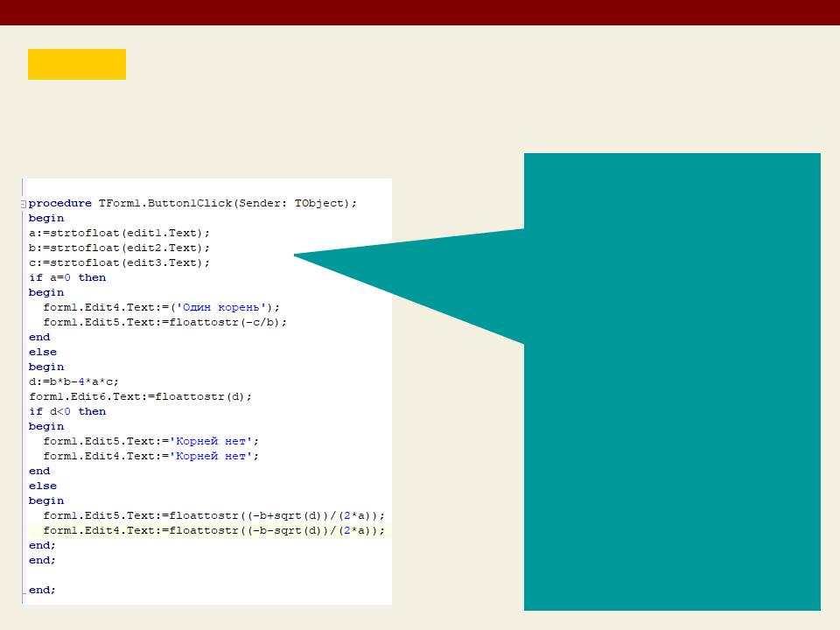Click the else keyword above d:=b*b-4*a*c block

tap(43, 353)
